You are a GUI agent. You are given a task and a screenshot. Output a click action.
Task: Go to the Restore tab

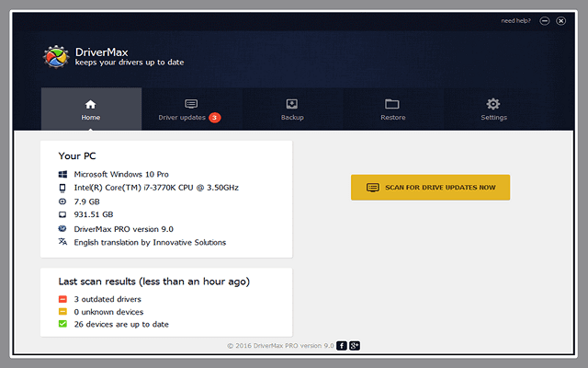click(x=392, y=109)
